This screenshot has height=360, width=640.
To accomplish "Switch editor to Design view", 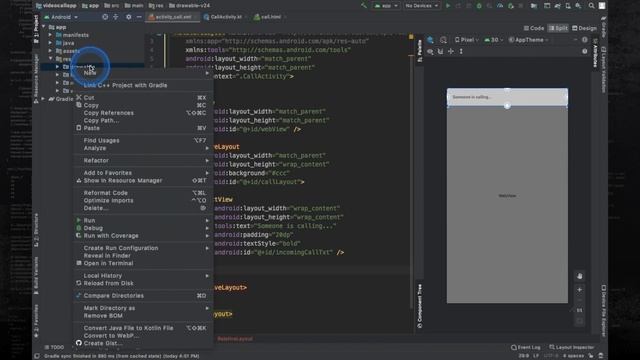I will (x=584, y=28).
